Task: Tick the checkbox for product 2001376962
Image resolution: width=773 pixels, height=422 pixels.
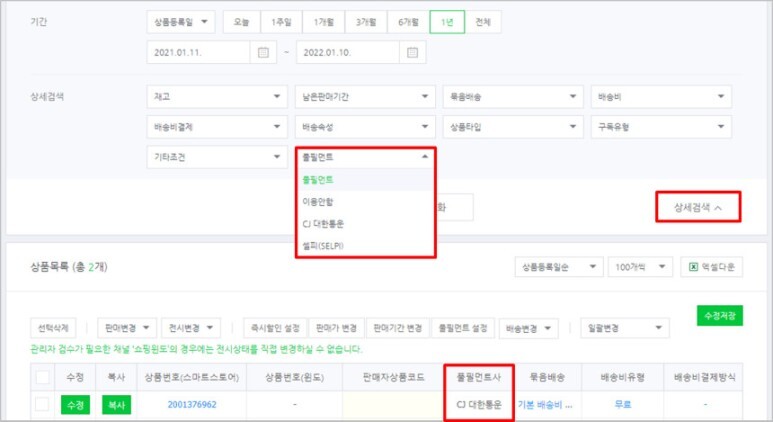Action: (42, 404)
